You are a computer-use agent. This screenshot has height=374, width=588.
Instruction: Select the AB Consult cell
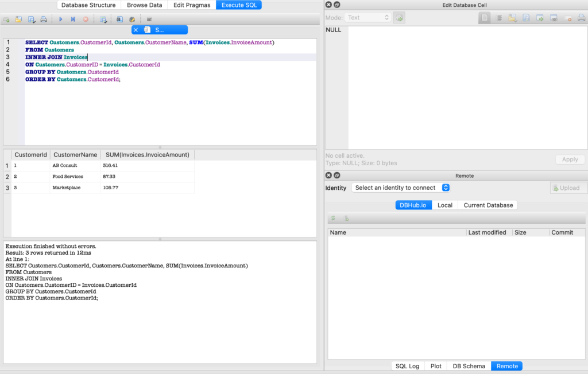pyautogui.click(x=75, y=165)
